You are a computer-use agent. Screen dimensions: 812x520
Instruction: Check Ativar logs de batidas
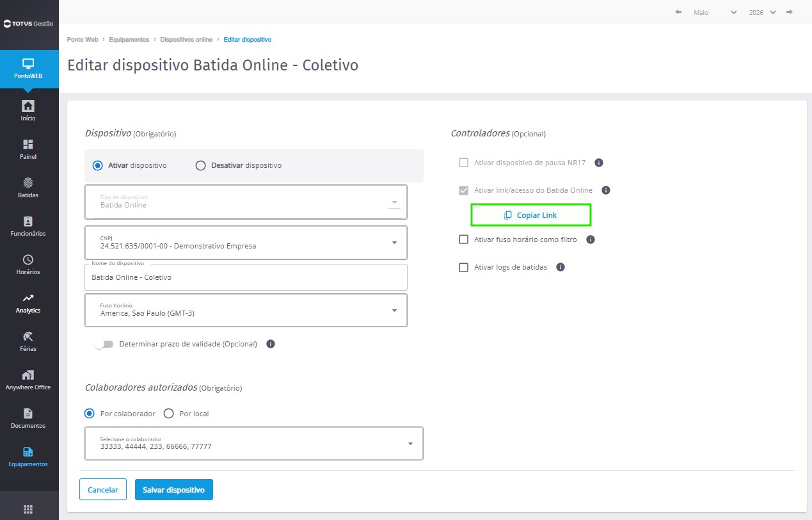464,267
